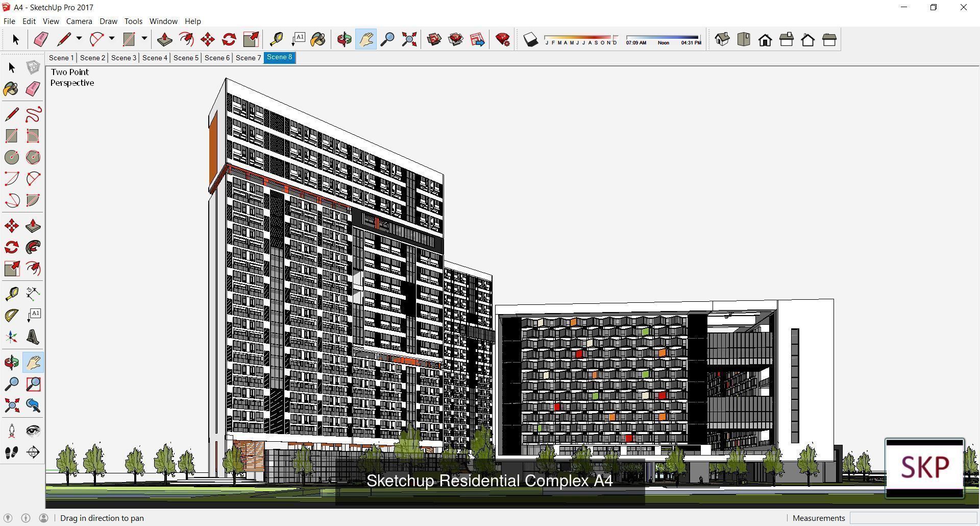The image size is (980, 526).
Task: Switch to the Front view
Action: tap(765, 39)
